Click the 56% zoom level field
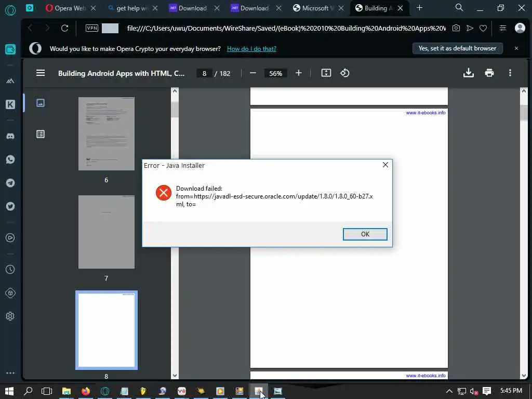532x399 pixels. pyautogui.click(x=275, y=73)
